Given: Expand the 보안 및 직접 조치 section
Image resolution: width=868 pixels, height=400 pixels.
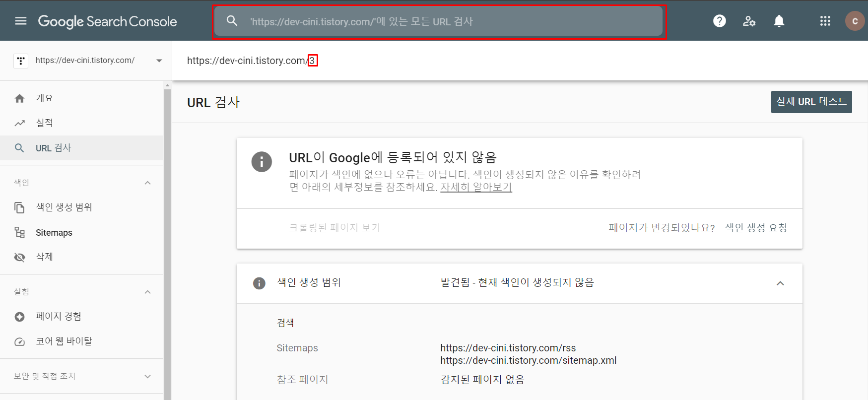Looking at the screenshot, I should tap(147, 376).
